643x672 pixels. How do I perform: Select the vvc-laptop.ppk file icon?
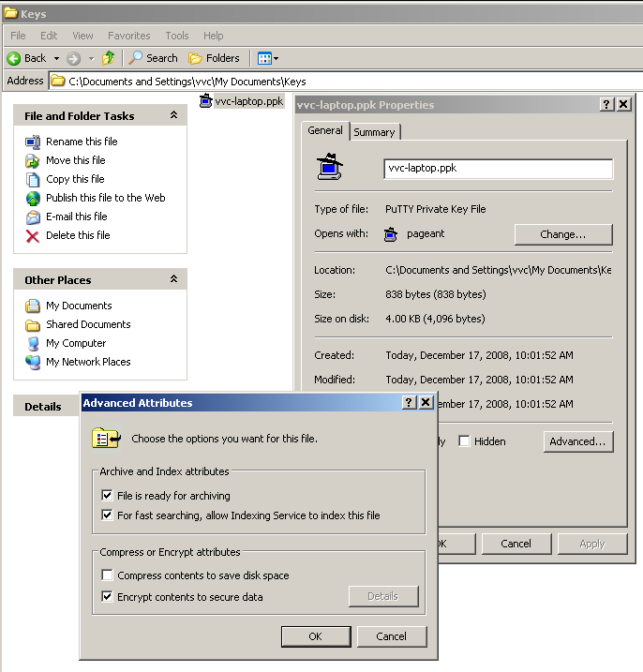[205, 101]
